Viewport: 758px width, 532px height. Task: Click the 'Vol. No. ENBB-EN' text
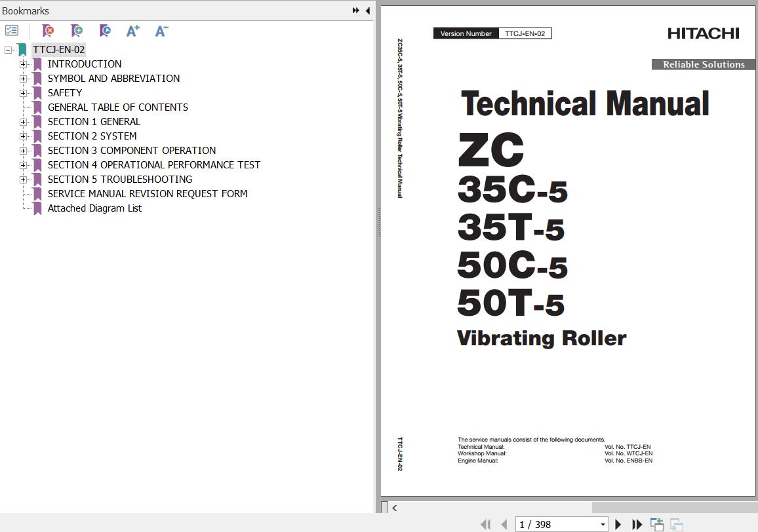628,461
